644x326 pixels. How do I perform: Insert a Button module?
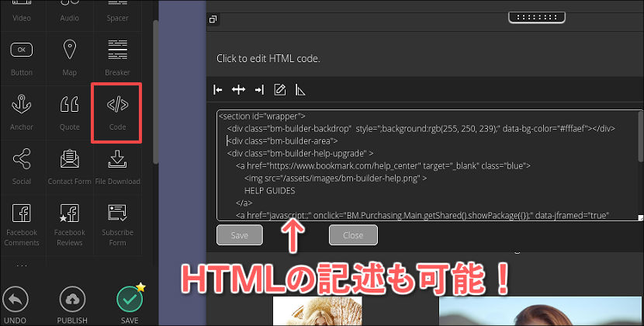22,58
